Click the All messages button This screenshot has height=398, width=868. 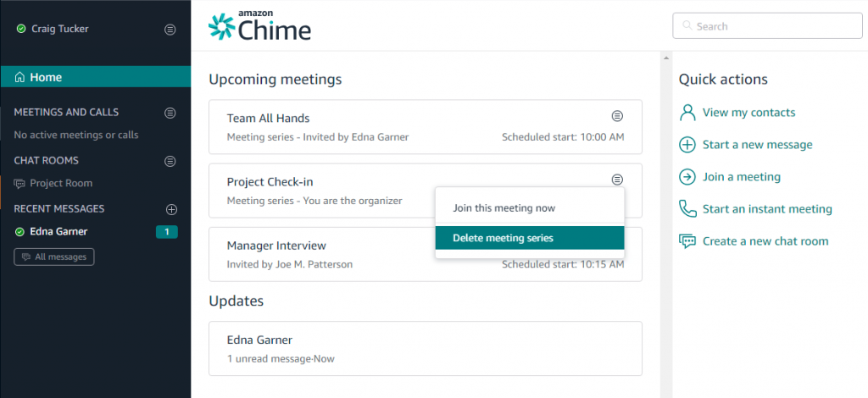pos(53,257)
